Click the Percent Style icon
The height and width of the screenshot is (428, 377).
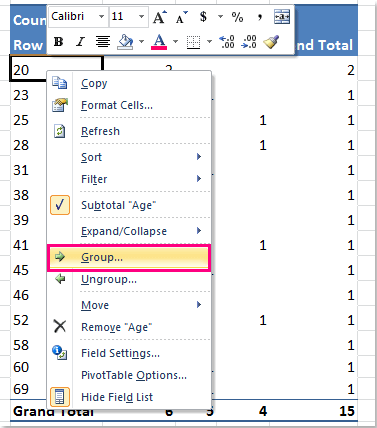point(237,17)
